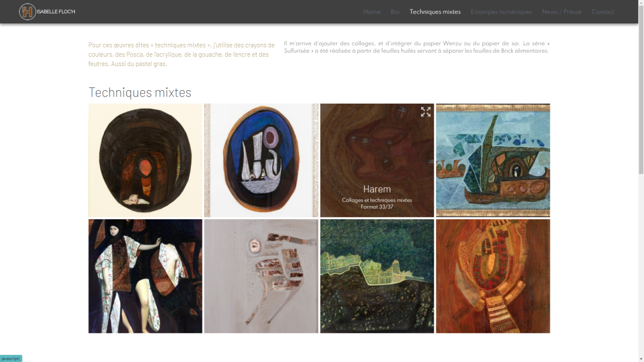
Task: Open the red-orange abstract artwork thumbnail
Action: (x=493, y=276)
